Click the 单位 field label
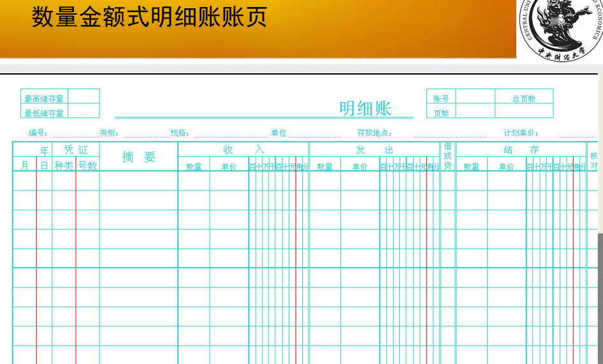This screenshot has width=603, height=364. (x=279, y=133)
